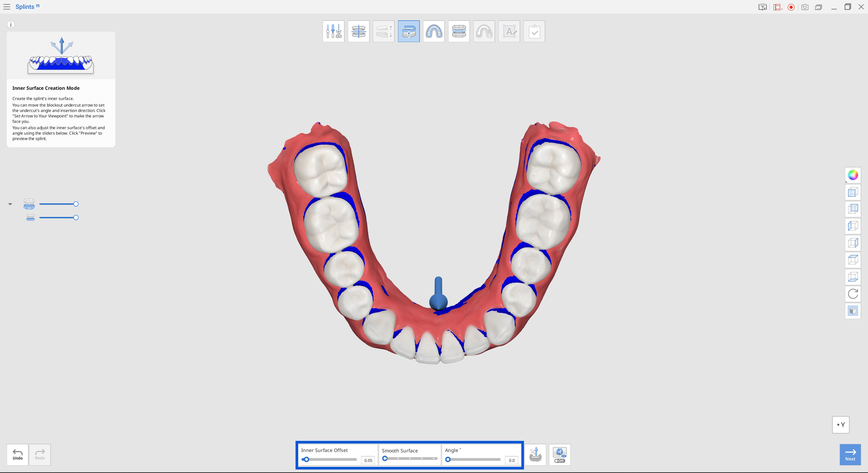The height and width of the screenshot is (473, 868).
Task: Go to the splint outline design step
Action: click(434, 31)
